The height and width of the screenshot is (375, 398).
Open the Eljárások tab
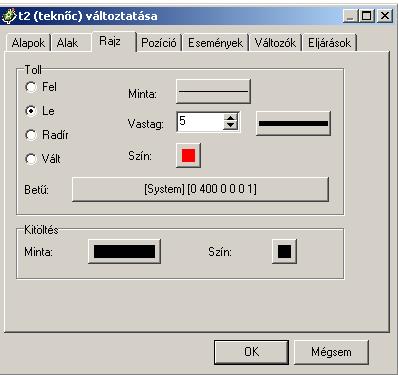pyautogui.click(x=329, y=43)
